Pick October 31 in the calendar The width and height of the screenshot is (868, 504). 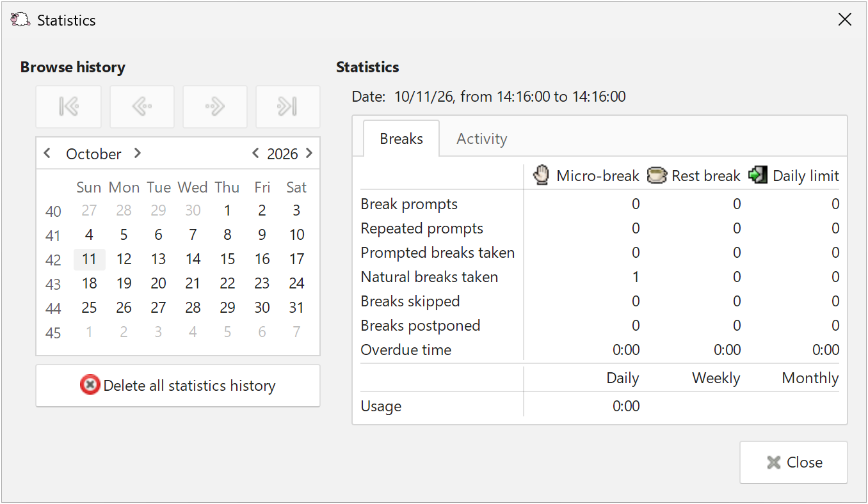[x=296, y=308]
